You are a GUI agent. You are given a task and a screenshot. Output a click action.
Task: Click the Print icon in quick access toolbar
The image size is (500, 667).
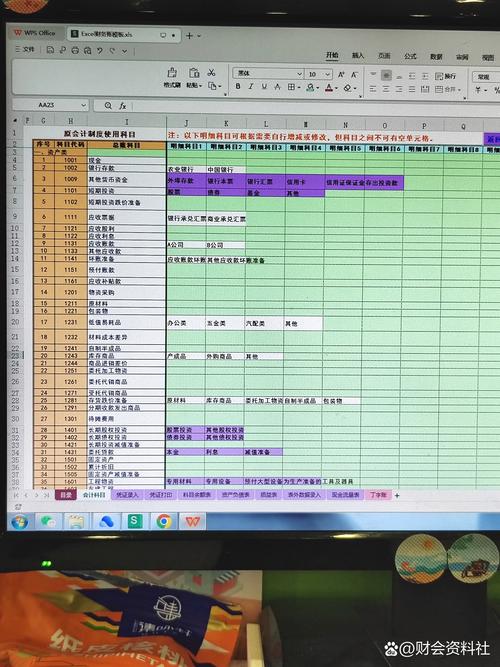coord(75,50)
